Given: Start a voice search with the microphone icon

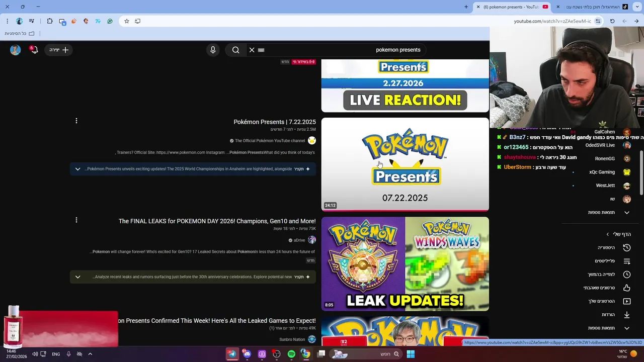Looking at the screenshot, I should pos(213,50).
